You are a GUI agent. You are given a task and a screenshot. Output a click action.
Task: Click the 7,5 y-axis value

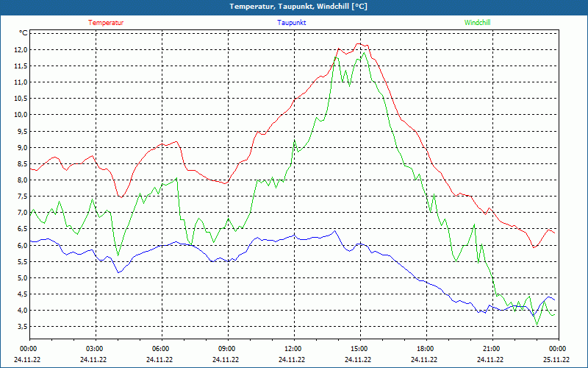coord(23,196)
